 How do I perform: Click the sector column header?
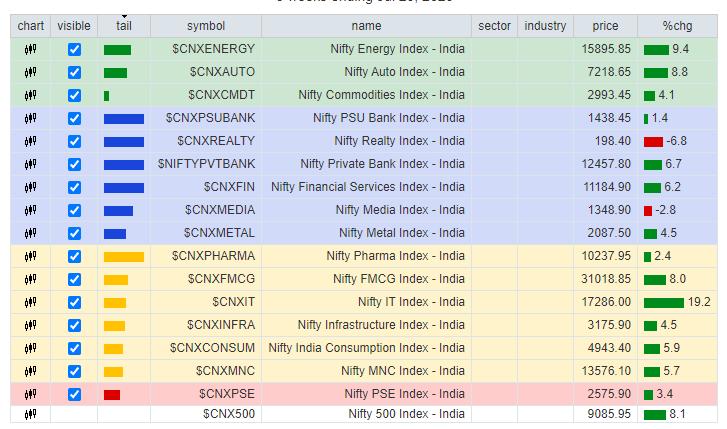495,26
